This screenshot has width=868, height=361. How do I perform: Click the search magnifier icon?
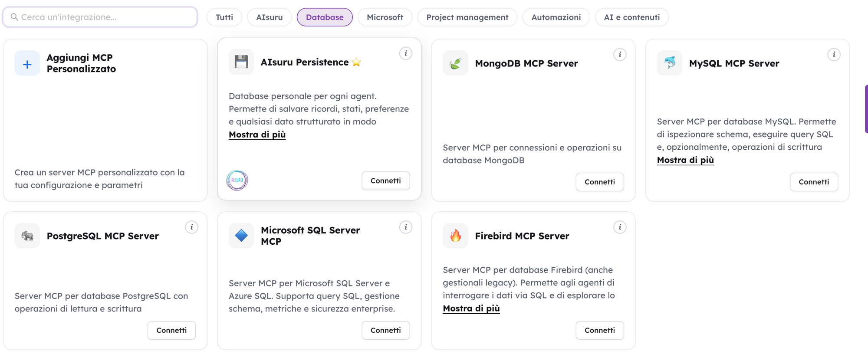coord(14,17)
